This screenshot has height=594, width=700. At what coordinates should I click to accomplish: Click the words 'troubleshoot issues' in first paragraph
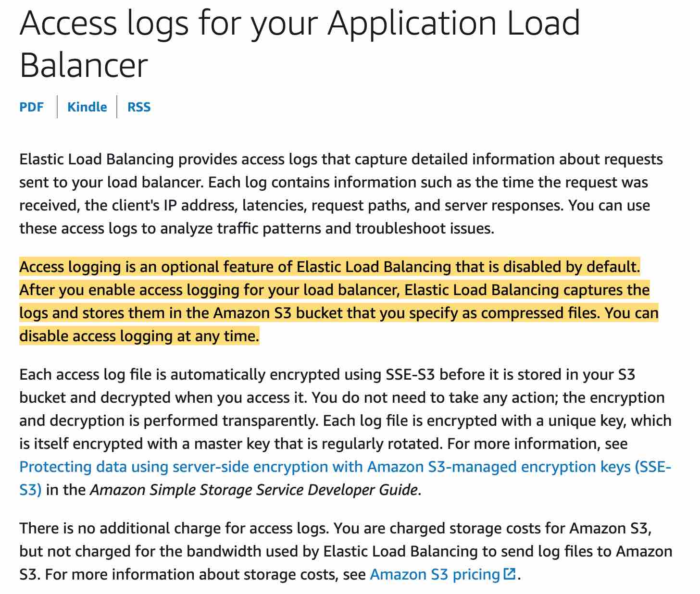coord(424,228)
